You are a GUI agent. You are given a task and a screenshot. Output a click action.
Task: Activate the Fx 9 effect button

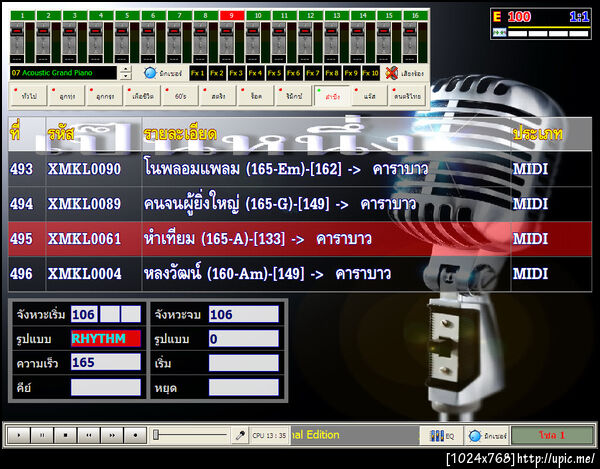tap(351, 73)
